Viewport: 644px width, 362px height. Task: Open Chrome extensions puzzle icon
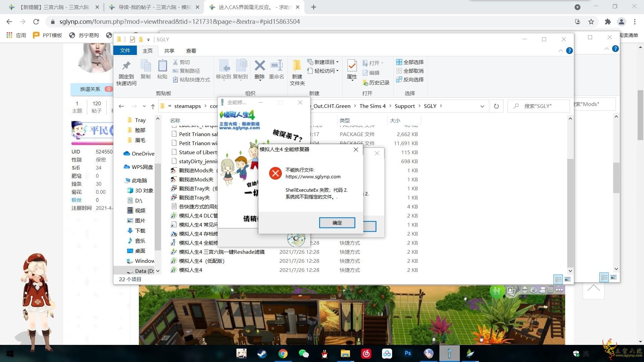[608, 22]
